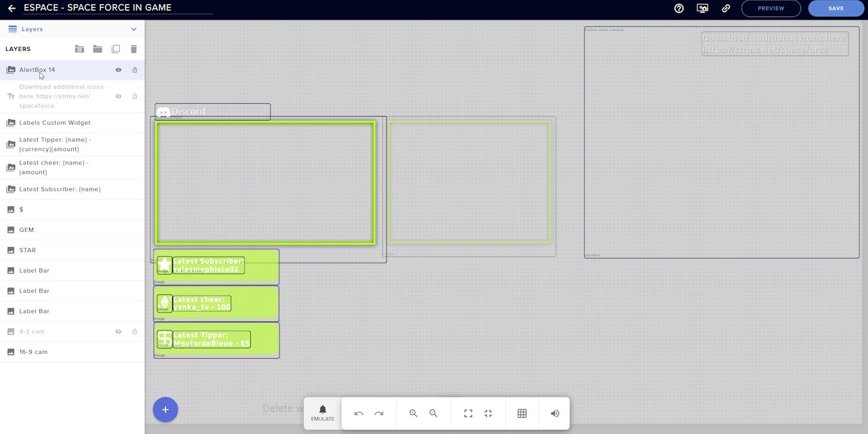Select the STAR image layer
868x434 pixels.
72,250
